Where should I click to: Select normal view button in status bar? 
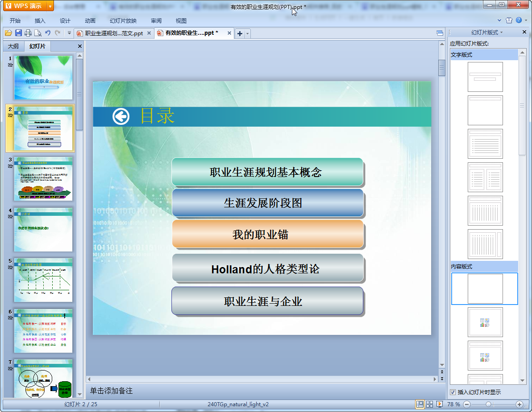tap(420, 404)
